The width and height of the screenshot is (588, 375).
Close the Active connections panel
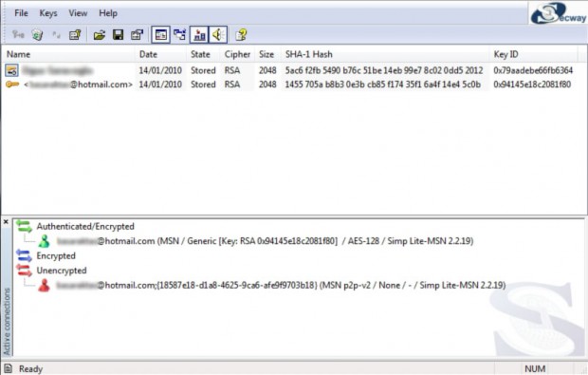(x=6, y=222)
